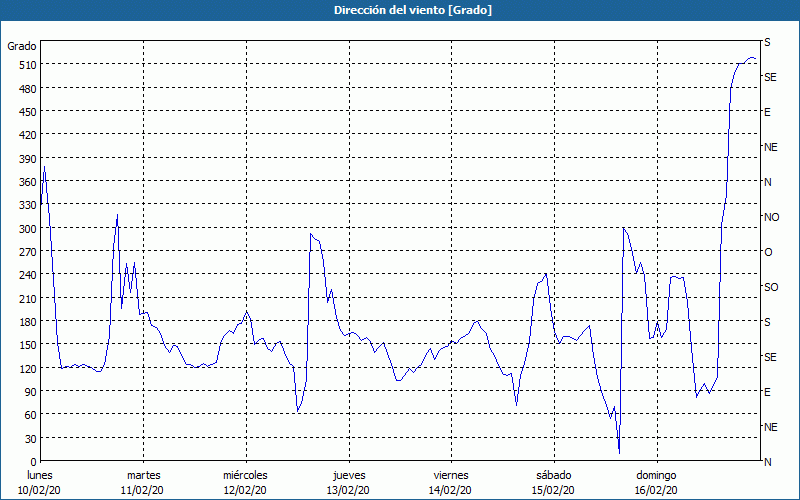Image resolution: width=800 pixels, height=500 pixels.
Task: Click the 330 value on left axis
Action: tap(27, 205)
